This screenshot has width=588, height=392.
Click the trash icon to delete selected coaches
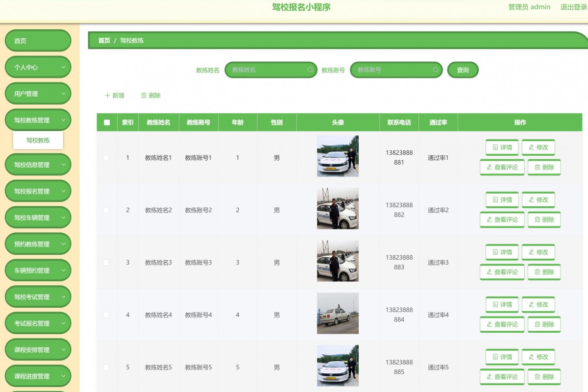click(x=143, y=96)
